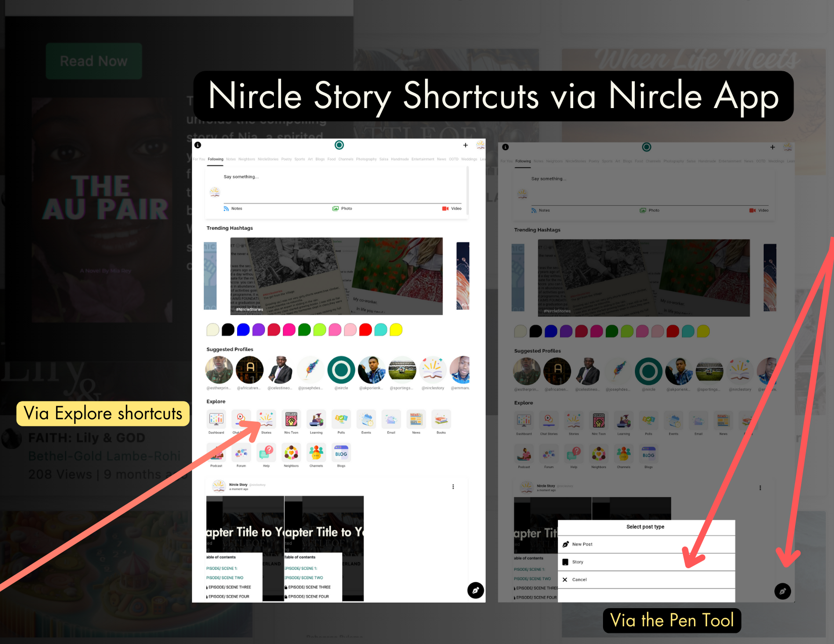Open three-dot menu on undimmed Nircle Story post

tap(453, 487)
